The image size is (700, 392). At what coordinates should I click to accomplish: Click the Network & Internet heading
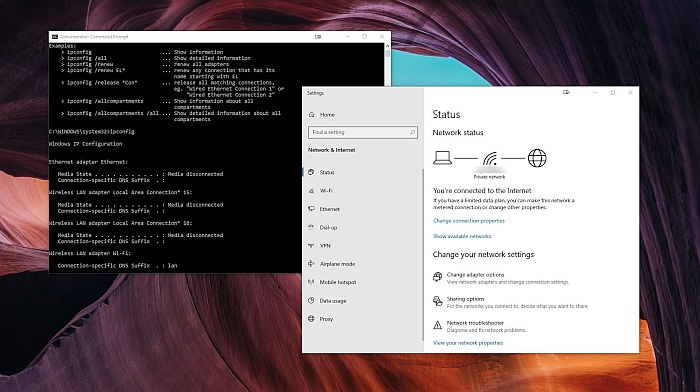(x=332, y=150)
